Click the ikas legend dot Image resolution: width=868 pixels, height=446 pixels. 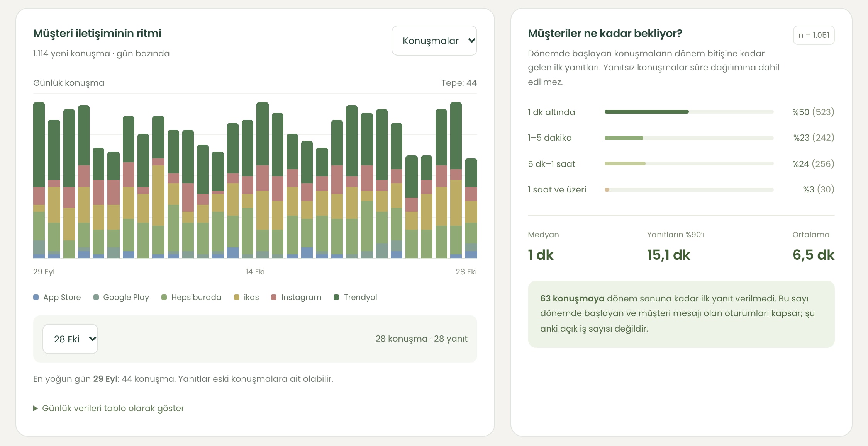[x=237, y=297]
